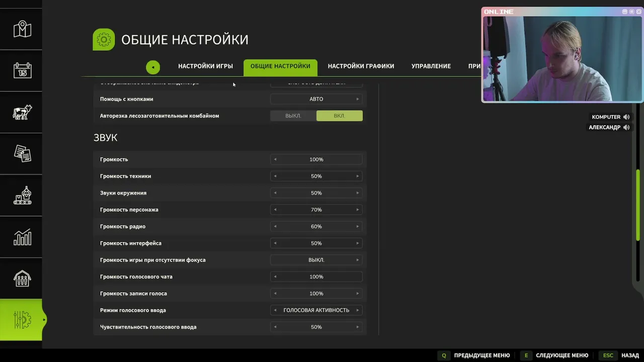644x362 pixels.
Task: Increase Чувствительность голосового ввода
Action: coord(358,327)
